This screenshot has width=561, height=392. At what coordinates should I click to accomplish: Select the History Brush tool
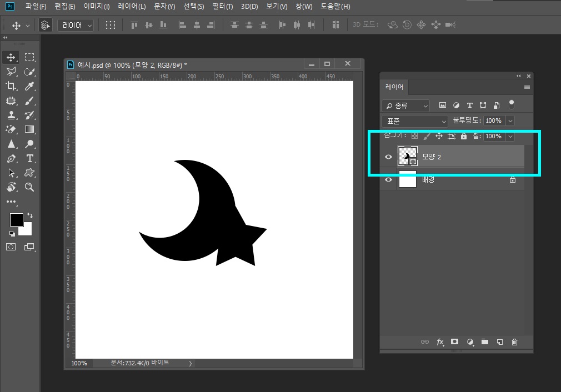coord(29,115)
